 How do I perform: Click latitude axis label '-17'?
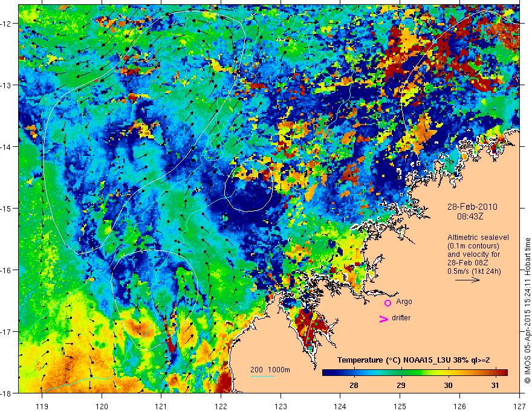[x=6, y=332]
